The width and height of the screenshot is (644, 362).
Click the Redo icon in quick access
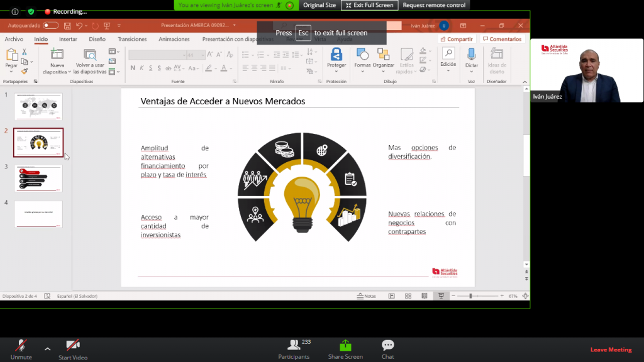(x=95, y=25)
